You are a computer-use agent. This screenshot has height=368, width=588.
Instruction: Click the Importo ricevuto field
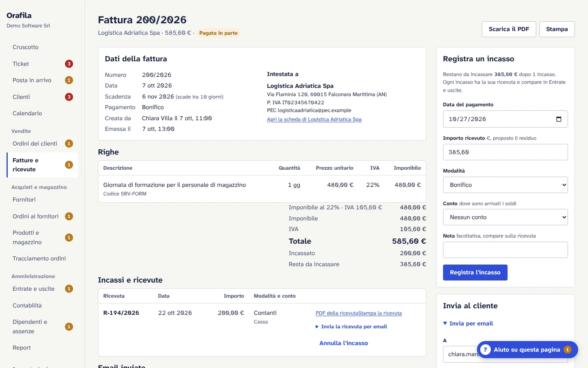(506, 152)
